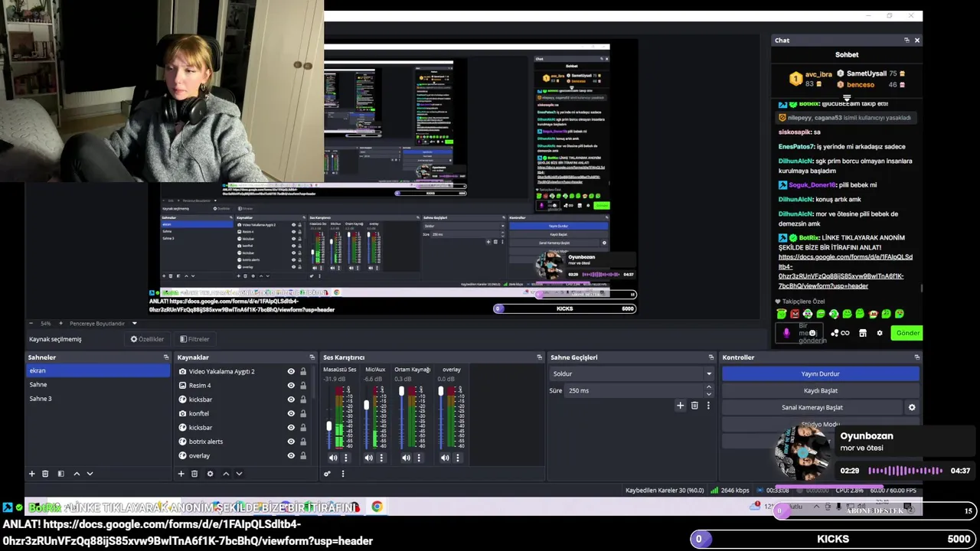Click Sanal Kamerayı Başlat button
Image resolution: width=980 pixels, height=551 pixels.
812,407
